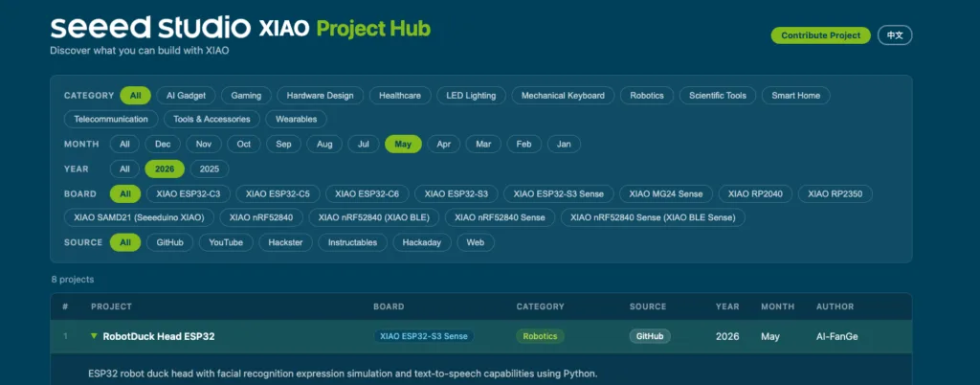
Task: Filter by Gaming category
Action: click(x=246, y=96)
